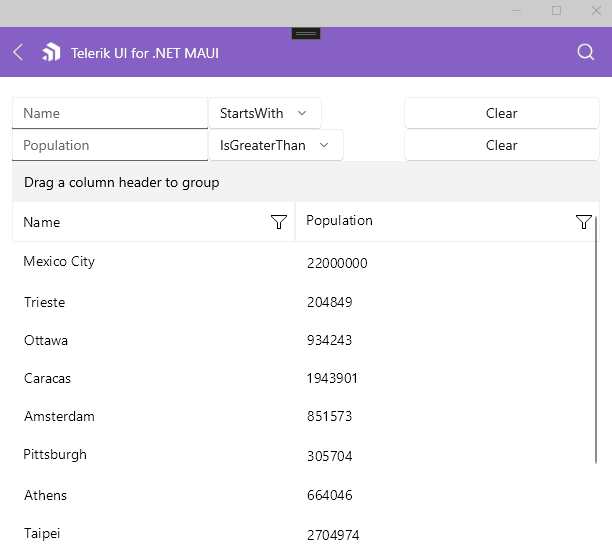The width and height of the screenshot is (612, 560).
Task: Focus the Population filter text field
Action: pos(110,145)
